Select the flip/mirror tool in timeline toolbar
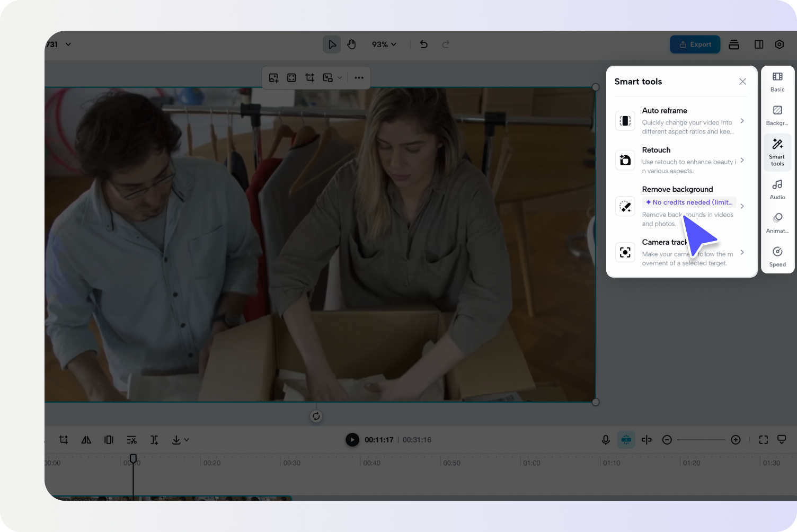Image resolution: width=797 pixels, height=532 pixels. tap(86, 440)
